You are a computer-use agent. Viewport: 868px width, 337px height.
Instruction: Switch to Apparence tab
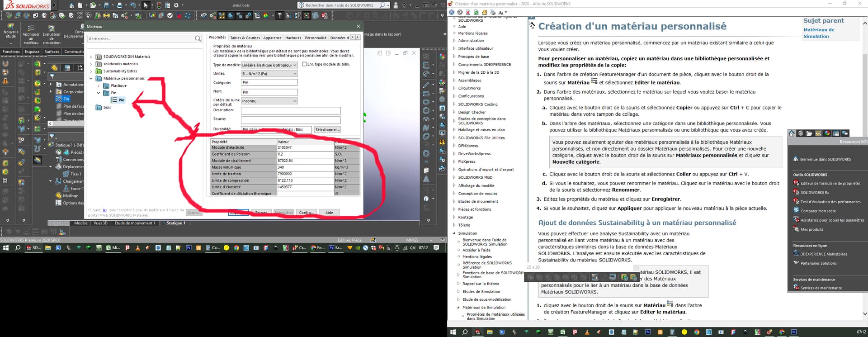click(272, 38)
